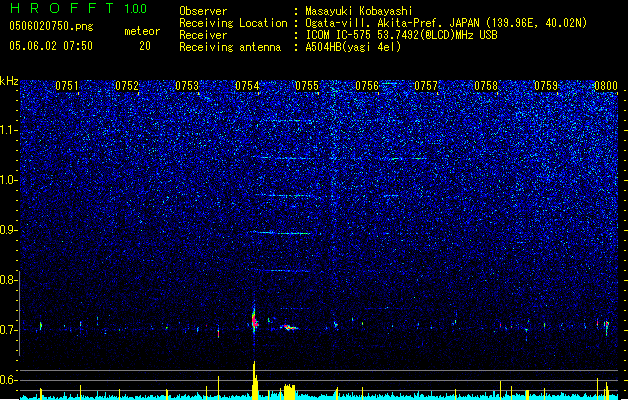
Task: Click the 0800 time marker
Action: point(606,86)
